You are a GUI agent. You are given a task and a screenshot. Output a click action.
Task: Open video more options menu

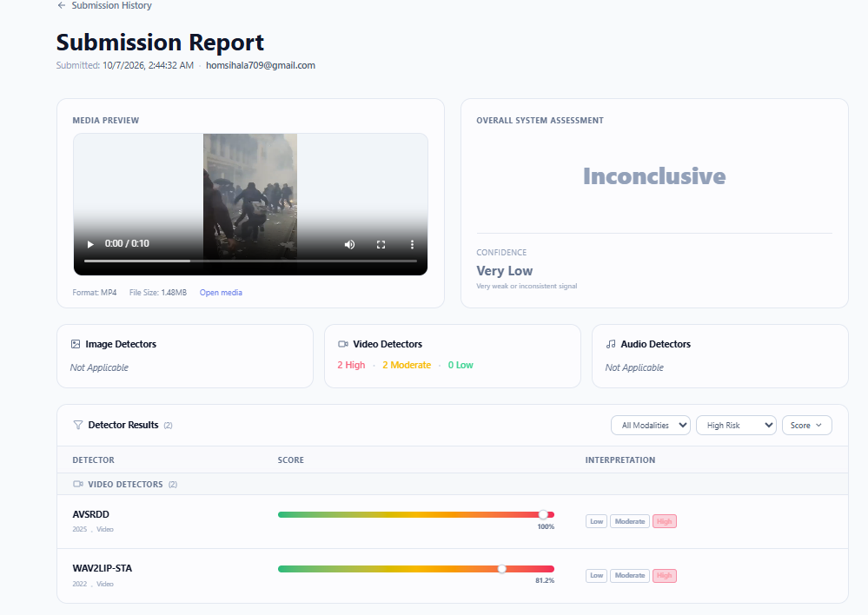pos(412,244)
